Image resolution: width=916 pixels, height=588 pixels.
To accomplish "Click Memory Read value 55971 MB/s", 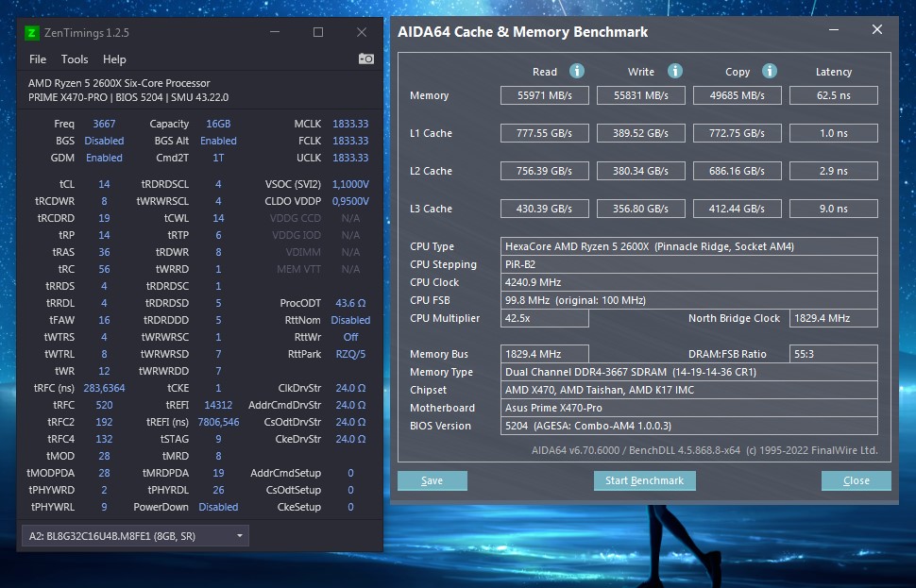I will tap(545, 95).
